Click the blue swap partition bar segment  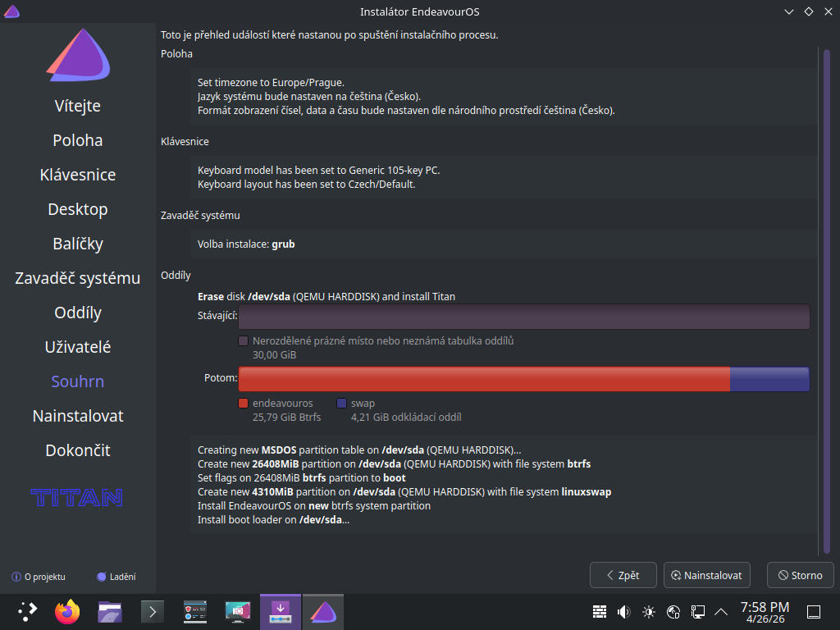coord(769,379)
